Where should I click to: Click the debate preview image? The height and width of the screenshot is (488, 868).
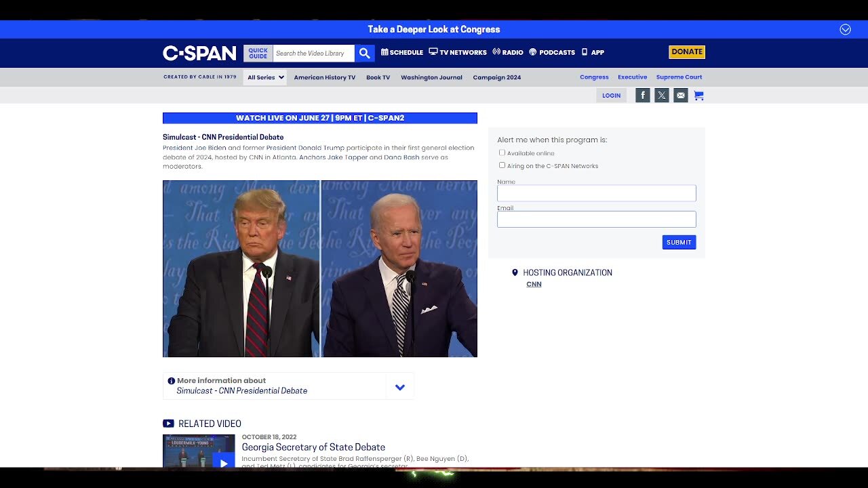point(320,268)
